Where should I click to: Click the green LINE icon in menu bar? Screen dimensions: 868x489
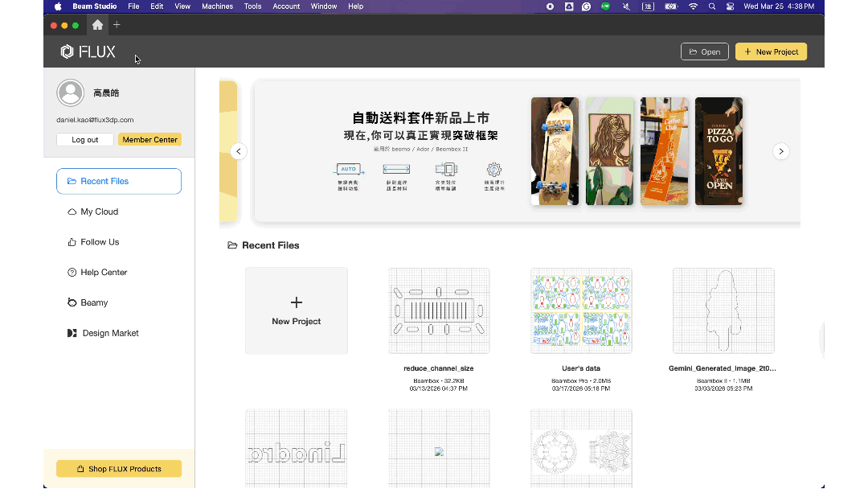[x=606, y=6]
